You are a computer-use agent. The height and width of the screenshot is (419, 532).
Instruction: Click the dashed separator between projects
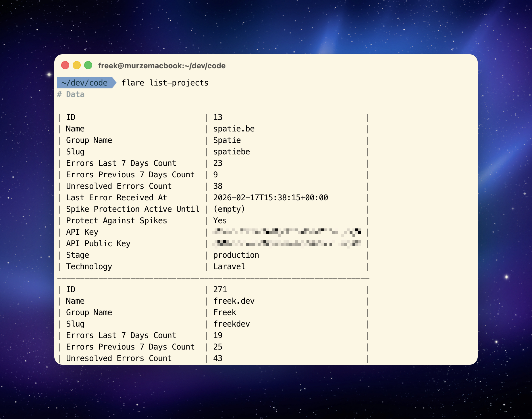click(x=213, y=278)
